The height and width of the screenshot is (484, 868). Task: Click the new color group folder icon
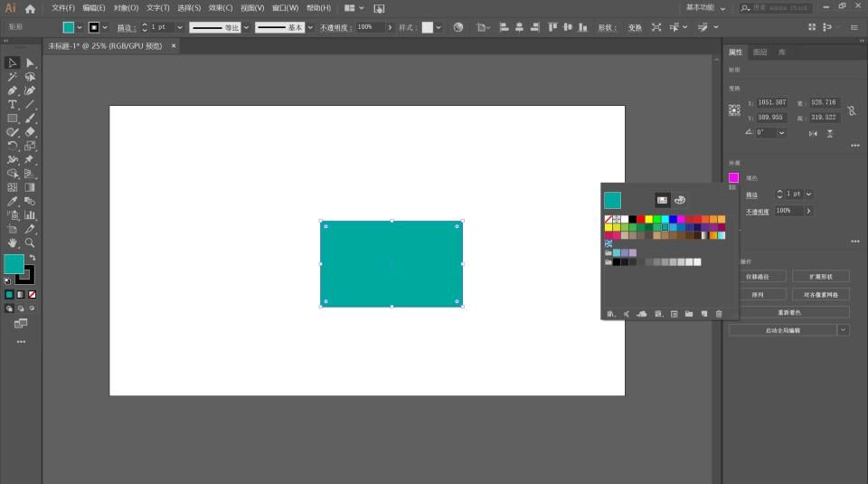689,313
